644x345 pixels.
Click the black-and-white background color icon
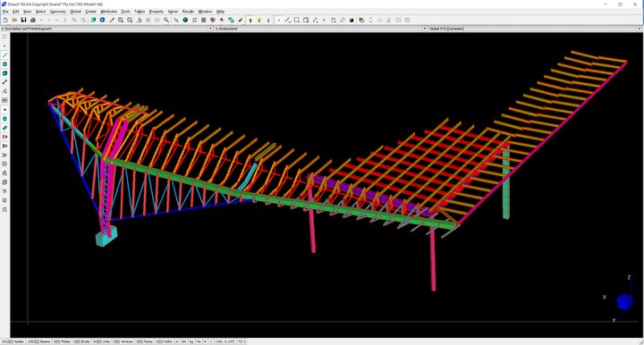click(x=352, y=20)
